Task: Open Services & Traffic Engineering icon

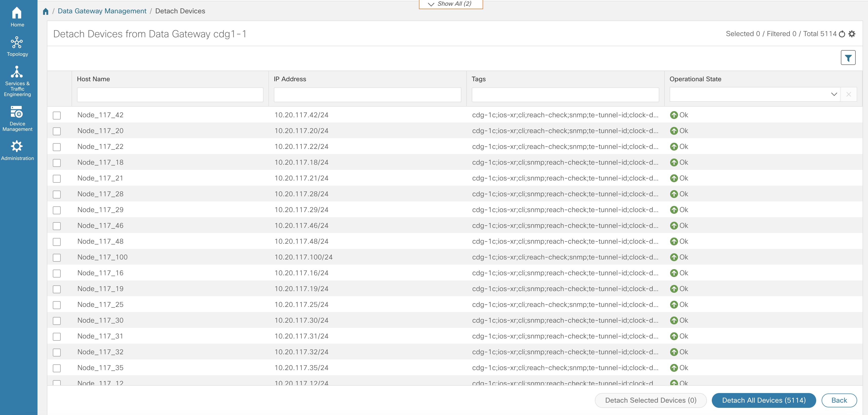Action: (x=17, y=72)
